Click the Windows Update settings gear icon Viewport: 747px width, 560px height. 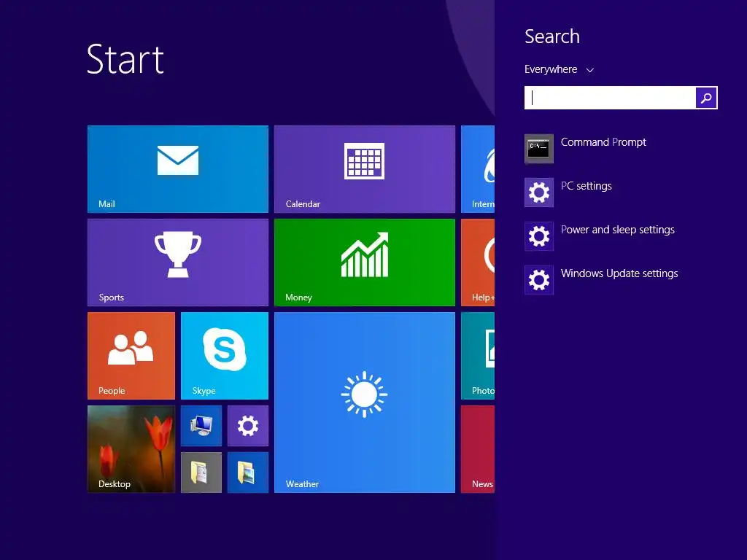point(539,280)
